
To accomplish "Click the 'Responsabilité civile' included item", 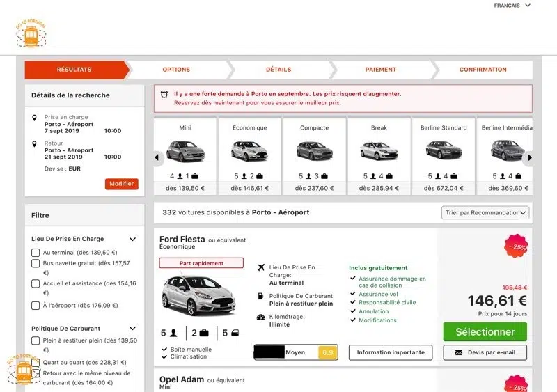I will (387, 302).
